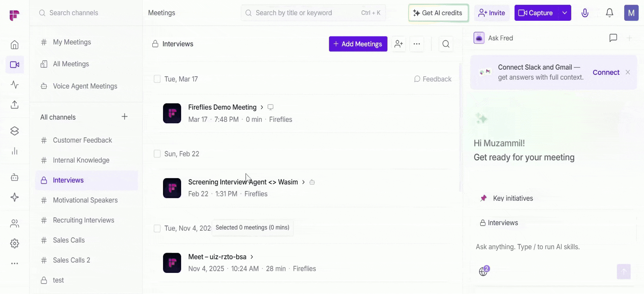The width and height of the screenshot is (644, 294).
Task: Open My Meetings channel
Action: pos(87,42)
